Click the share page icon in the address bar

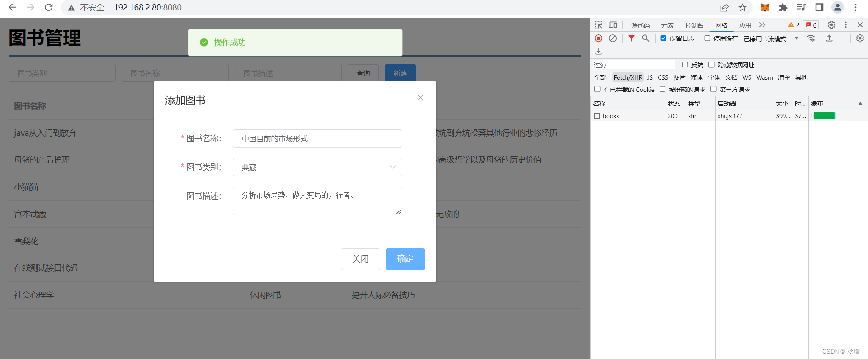tap(724, 8)
